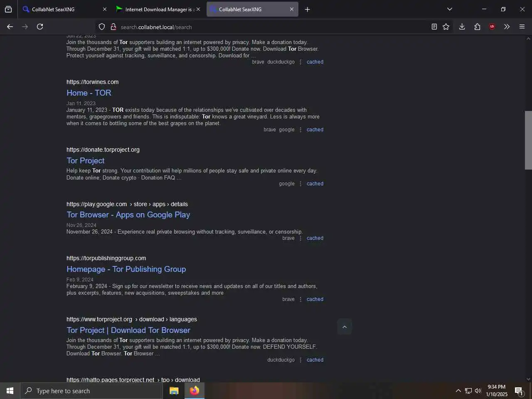This screenshot has width=532, height=399.
Task: Select the active CollabNet SearXNG tab
Action: (x=252, y=9)
